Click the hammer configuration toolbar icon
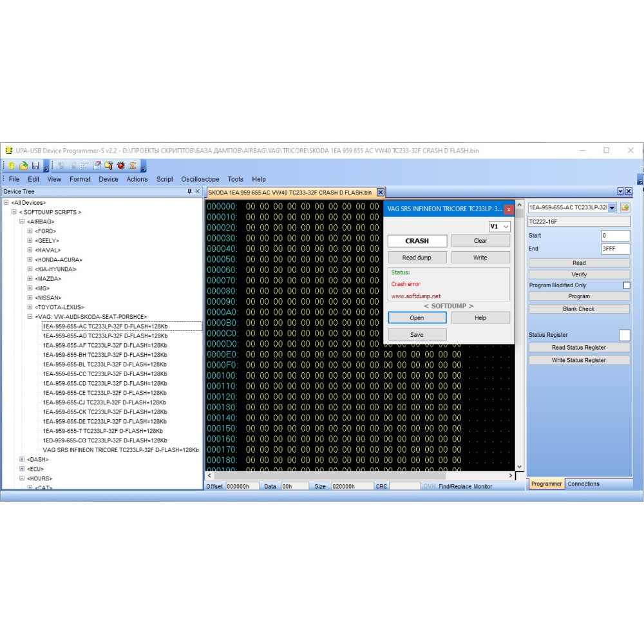Image resolution: width=644 pixels, height=644 pixels. coord(109,166)
